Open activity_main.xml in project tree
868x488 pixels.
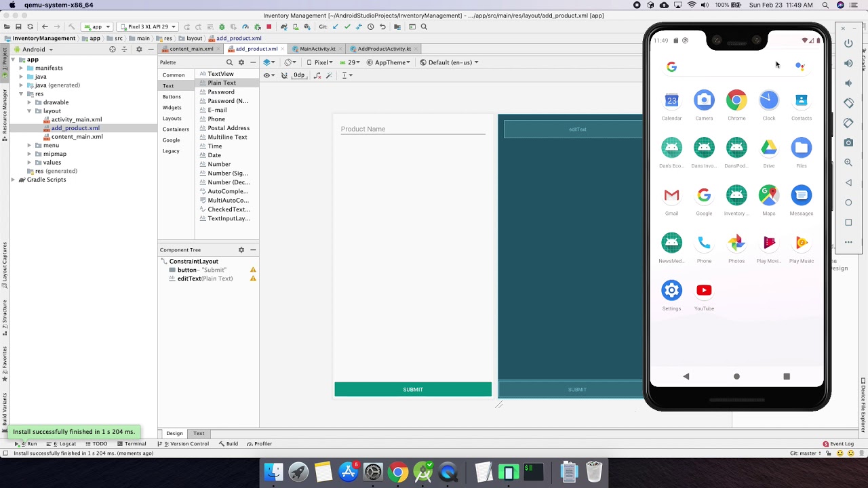point(76,119)
